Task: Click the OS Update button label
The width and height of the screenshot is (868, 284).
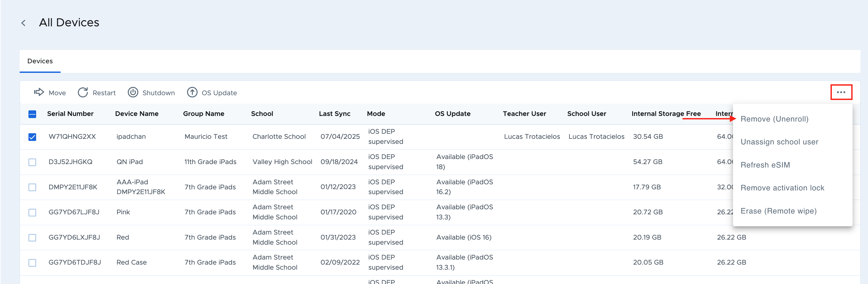Action: point(219,93)
